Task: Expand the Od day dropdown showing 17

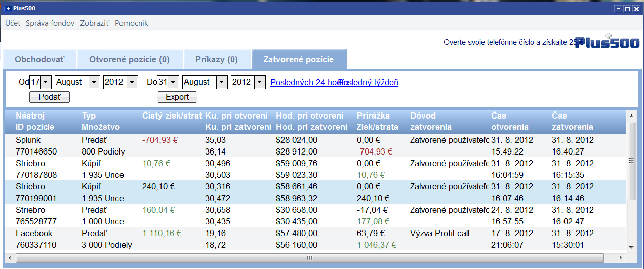Action: pyautogui.click(x=46, y=82)
